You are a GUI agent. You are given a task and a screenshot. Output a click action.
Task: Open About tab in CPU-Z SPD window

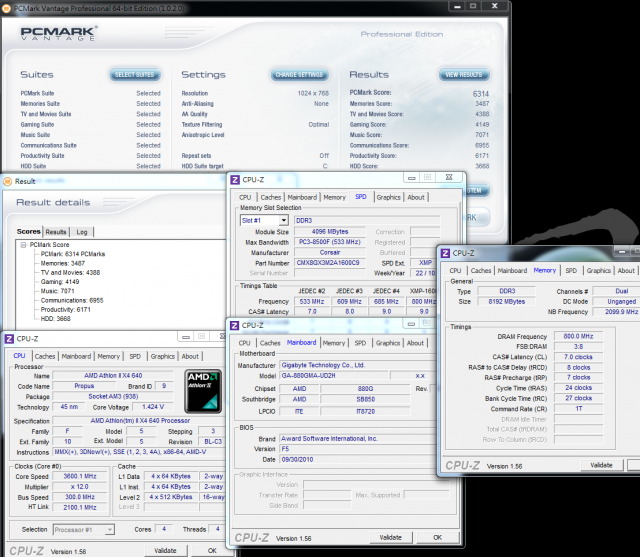click(x=416, y=197)
